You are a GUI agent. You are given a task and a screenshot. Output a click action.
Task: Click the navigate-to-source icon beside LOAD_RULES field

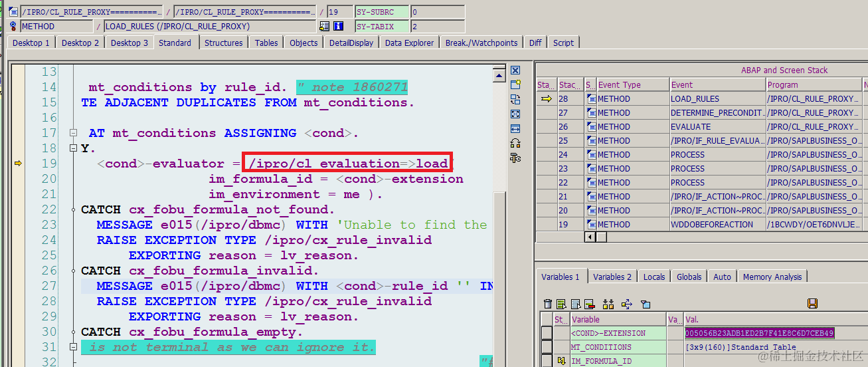tap(324, 27)
